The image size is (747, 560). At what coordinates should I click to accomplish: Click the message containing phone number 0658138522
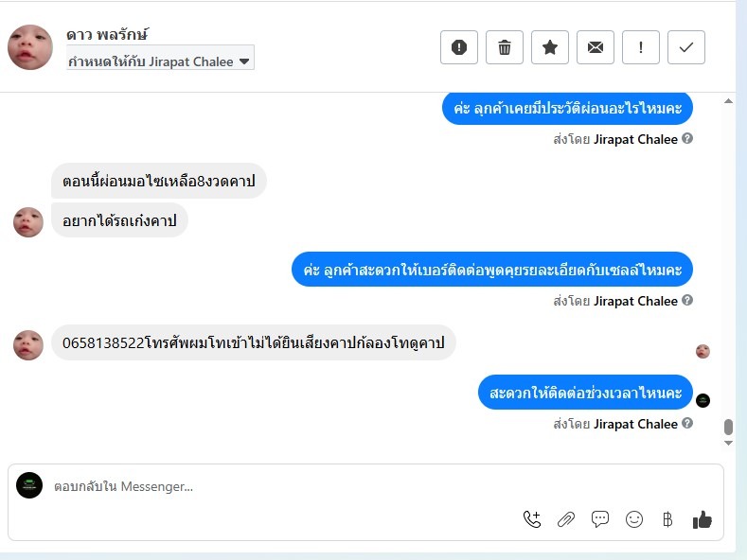(x=253, y=342)
